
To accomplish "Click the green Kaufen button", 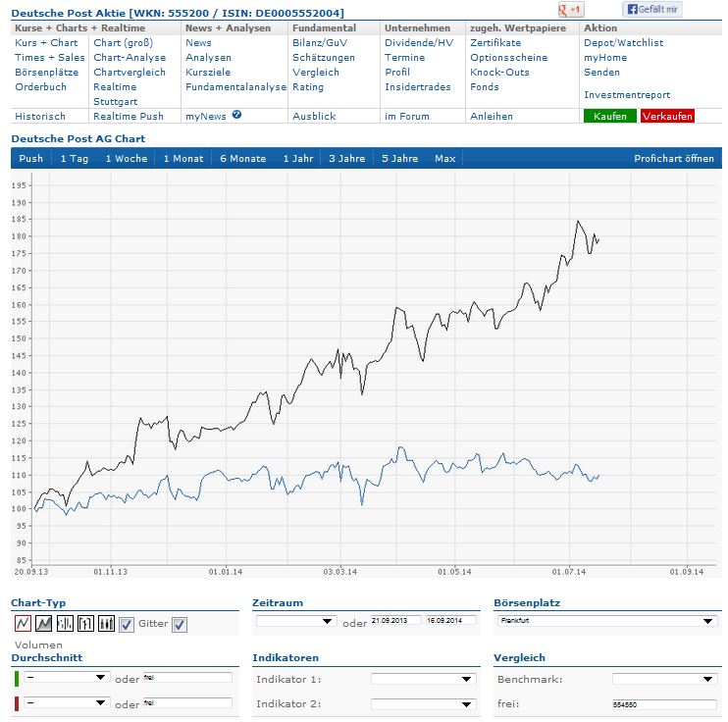I will tap(610, 116).
